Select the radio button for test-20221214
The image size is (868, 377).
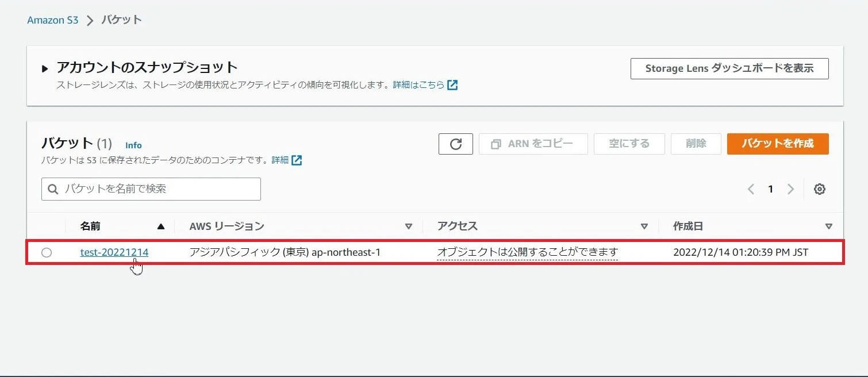pos(47,252)
